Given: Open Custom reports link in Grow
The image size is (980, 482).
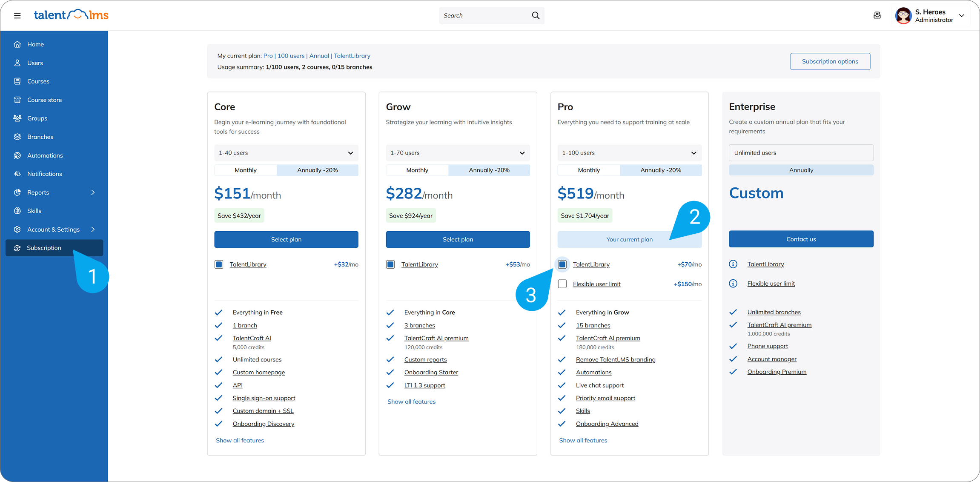Looking at the screenshot, I should coord(425,359).
